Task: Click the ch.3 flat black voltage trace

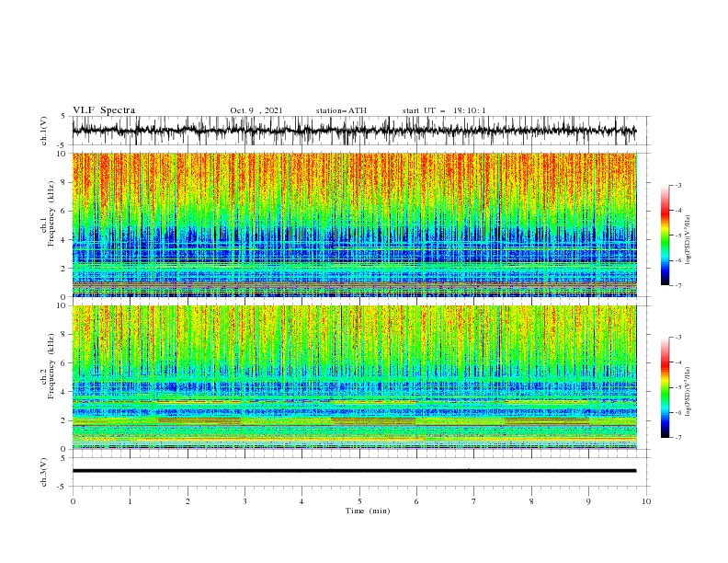Action: tap(354, 471)
